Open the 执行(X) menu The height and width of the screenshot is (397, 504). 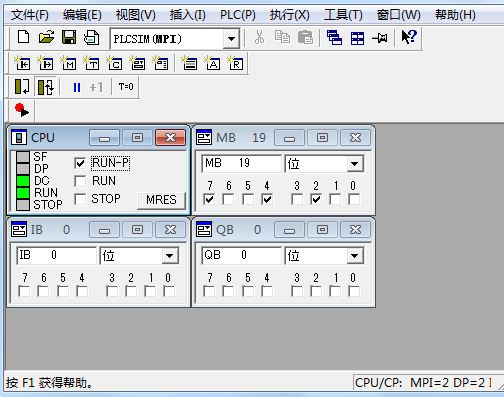click(290, 15)
